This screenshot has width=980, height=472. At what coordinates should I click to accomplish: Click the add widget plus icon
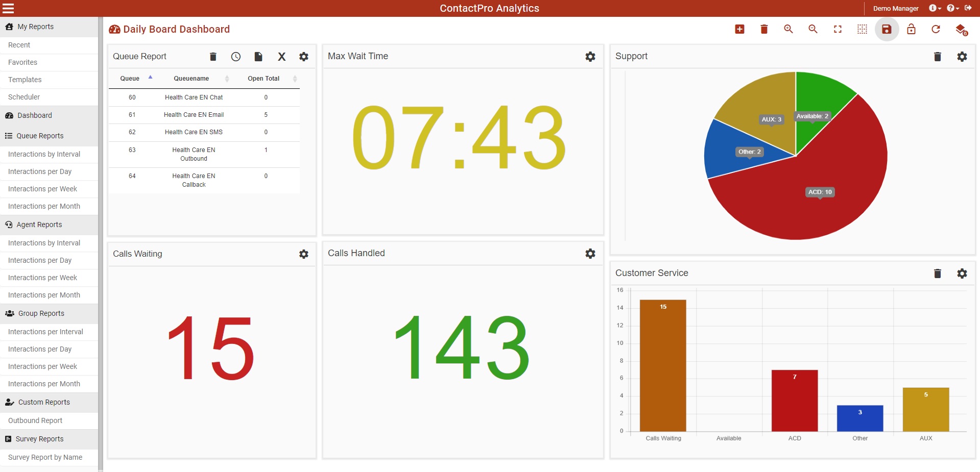coord(739,29)
